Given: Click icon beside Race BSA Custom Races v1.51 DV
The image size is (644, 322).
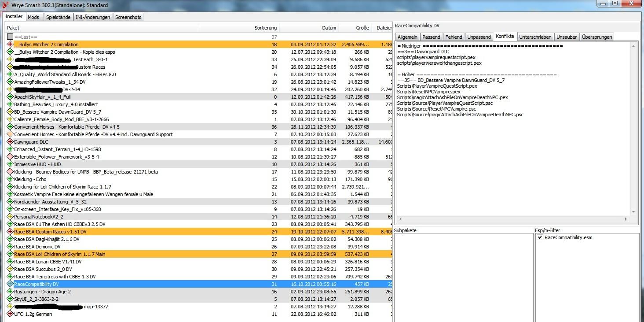Looking at the screenshot, I should tap(10, 232).
